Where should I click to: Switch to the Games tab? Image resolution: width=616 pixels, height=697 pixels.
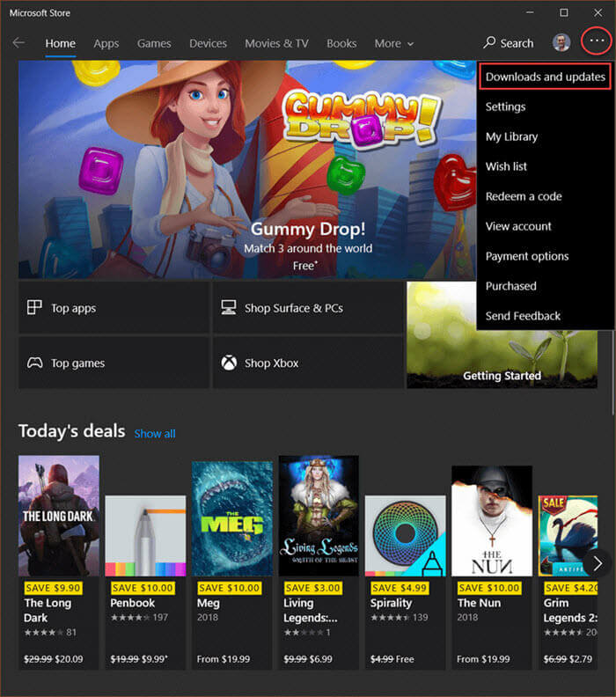[154, 44]
